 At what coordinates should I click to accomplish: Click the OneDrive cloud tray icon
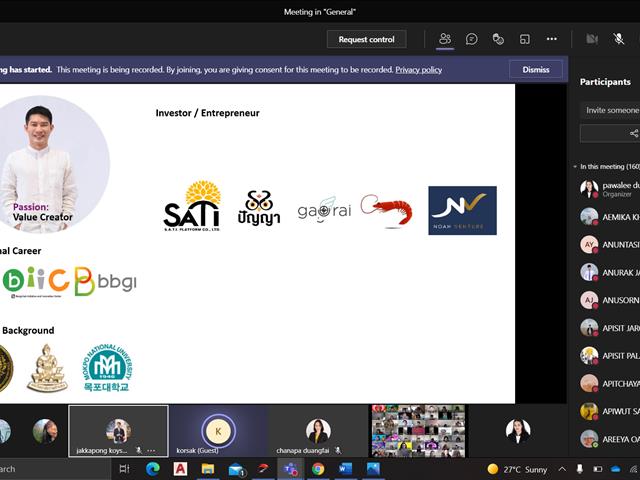pyautogui.click(x=616, y=469)
